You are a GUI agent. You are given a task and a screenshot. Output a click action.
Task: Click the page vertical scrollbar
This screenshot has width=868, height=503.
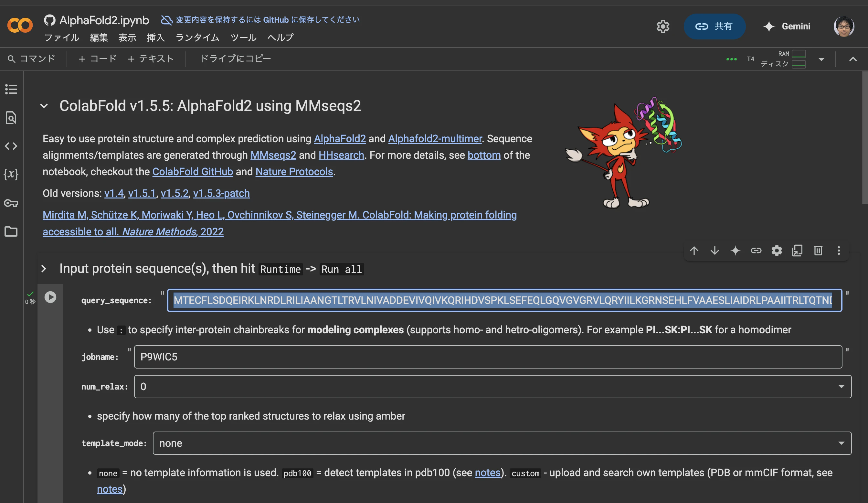864,138
